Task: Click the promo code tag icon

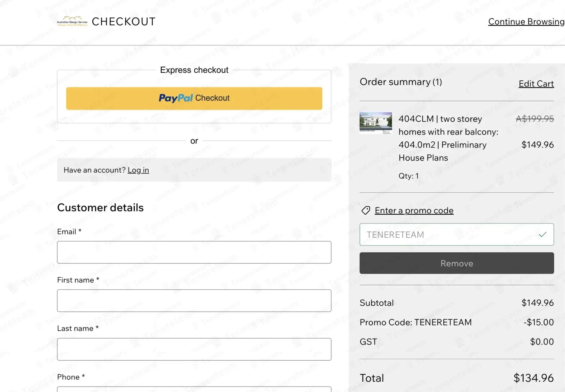Action: point(366,210)
